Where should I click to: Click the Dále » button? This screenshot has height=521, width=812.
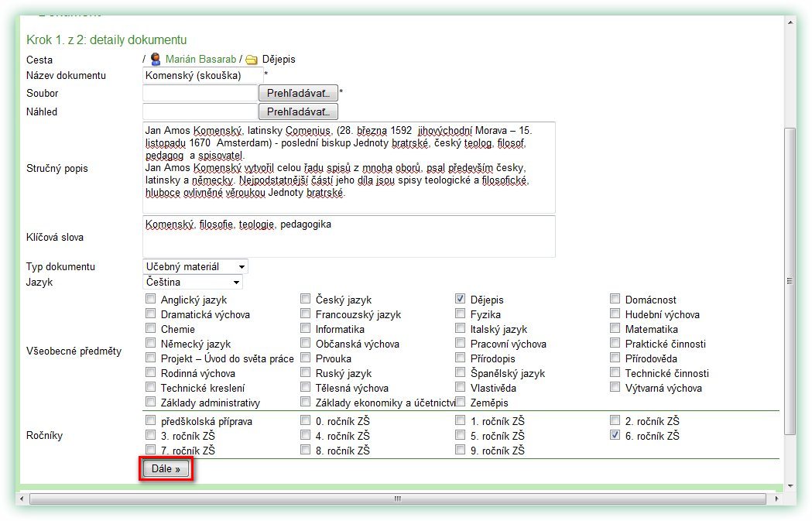point(166,468)
